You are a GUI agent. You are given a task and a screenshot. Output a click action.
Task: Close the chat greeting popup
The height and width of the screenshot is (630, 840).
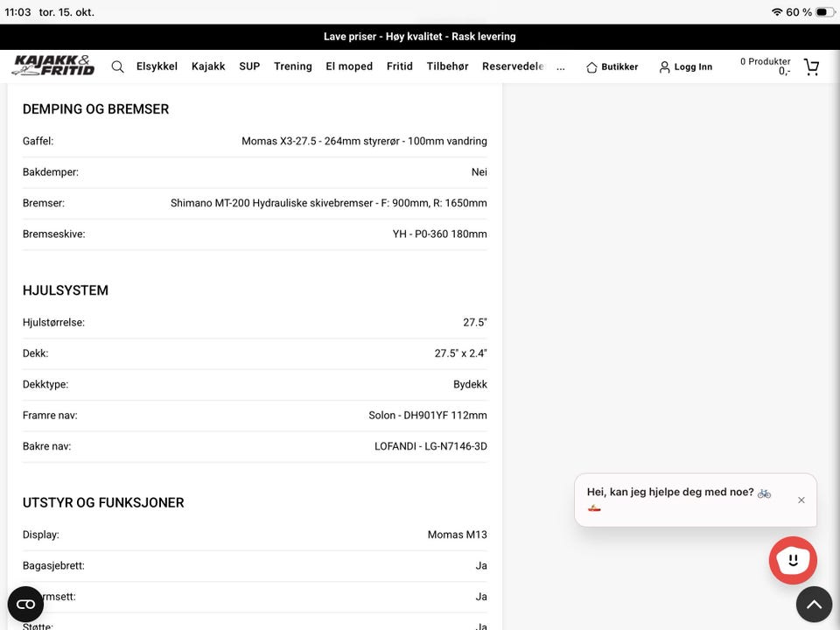(801, 500)
